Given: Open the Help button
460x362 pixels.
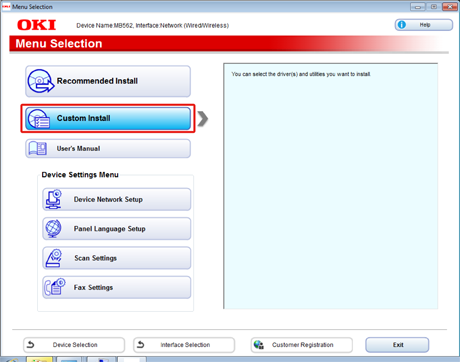Looking at the screenshot, I should coord(424,25).
